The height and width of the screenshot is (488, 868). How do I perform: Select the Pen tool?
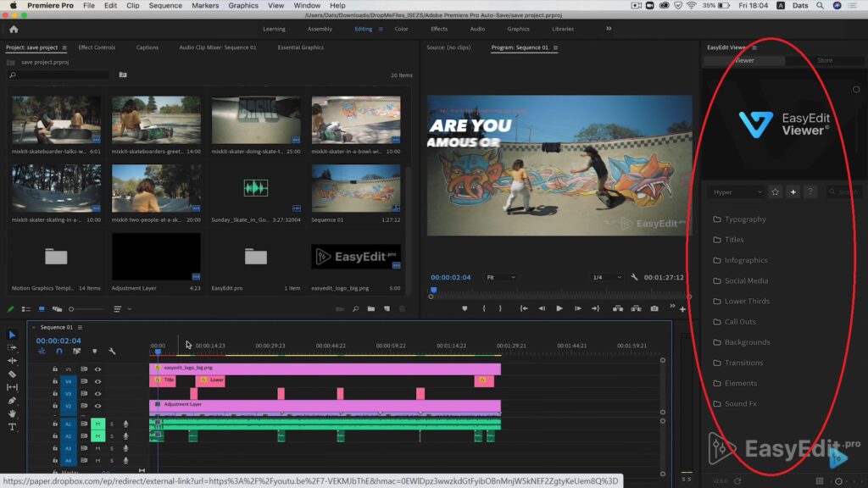coord(12,401)
